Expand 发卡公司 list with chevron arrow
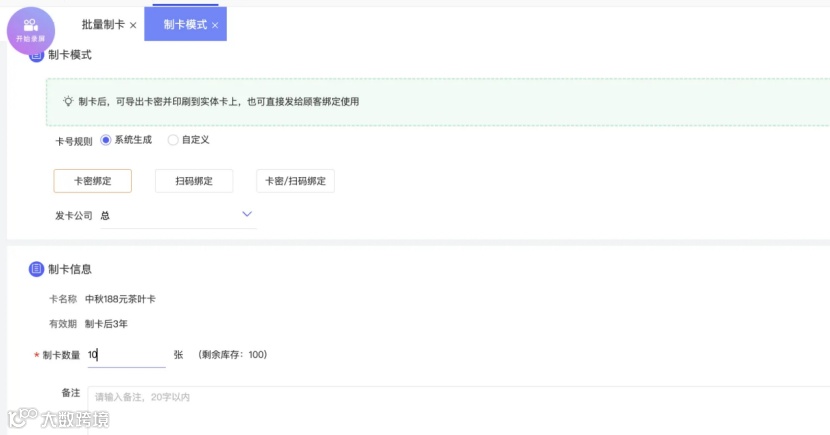The image size is (830, 435). pos(247,214)
